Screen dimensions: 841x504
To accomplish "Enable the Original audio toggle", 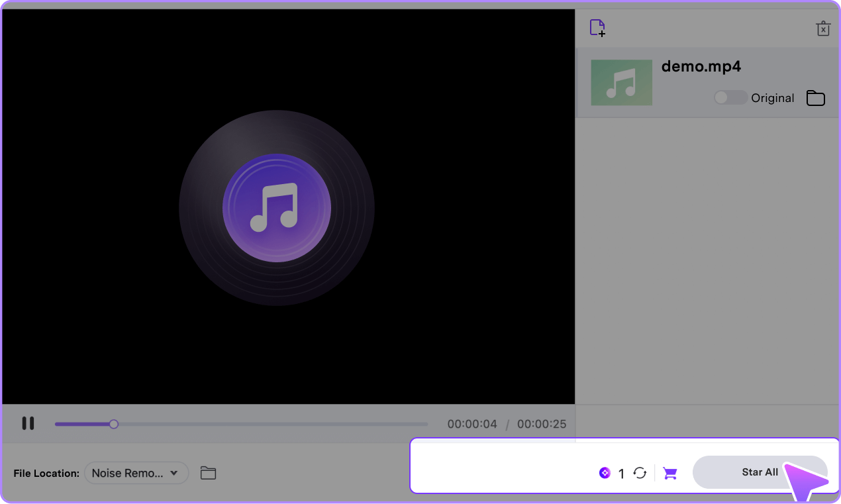I will pyautogui.click(x=730, y=97).
